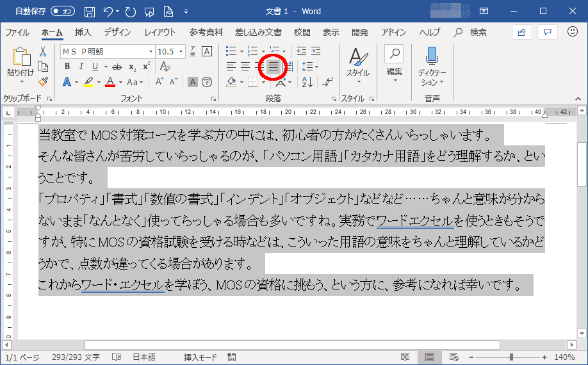Click the 日本語 language indicator
Image resolution: width=588 pixels, height=365 pixels.
144,357
